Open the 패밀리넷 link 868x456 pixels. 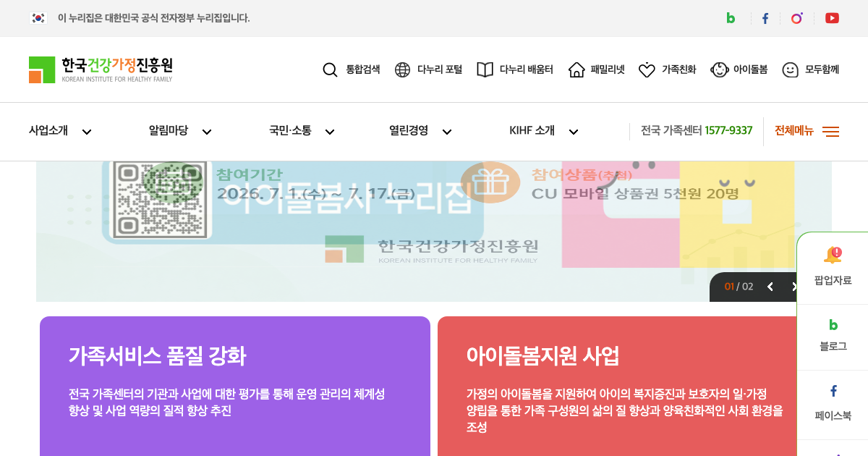coord(608,69)
